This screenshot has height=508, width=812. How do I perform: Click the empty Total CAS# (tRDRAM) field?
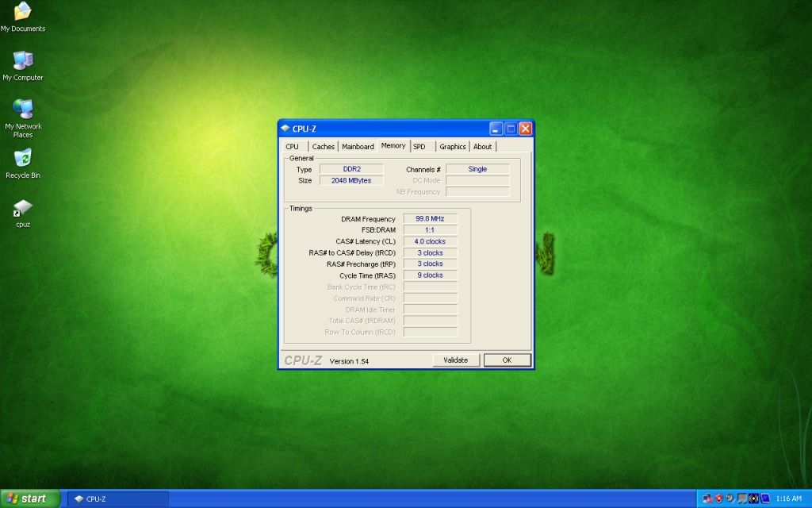click(431, 321)
